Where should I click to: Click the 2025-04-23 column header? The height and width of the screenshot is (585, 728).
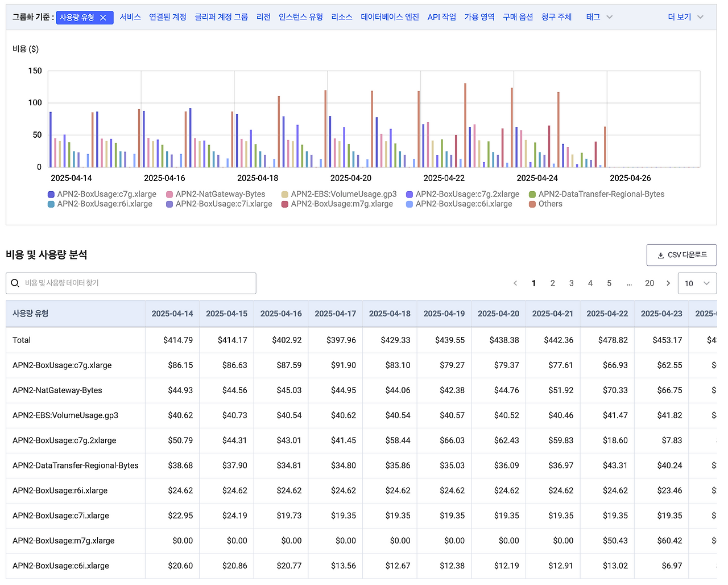[661, 314]
